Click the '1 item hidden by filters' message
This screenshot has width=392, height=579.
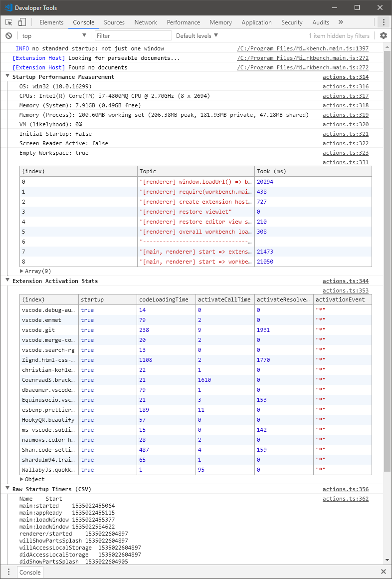coord(339,35)
